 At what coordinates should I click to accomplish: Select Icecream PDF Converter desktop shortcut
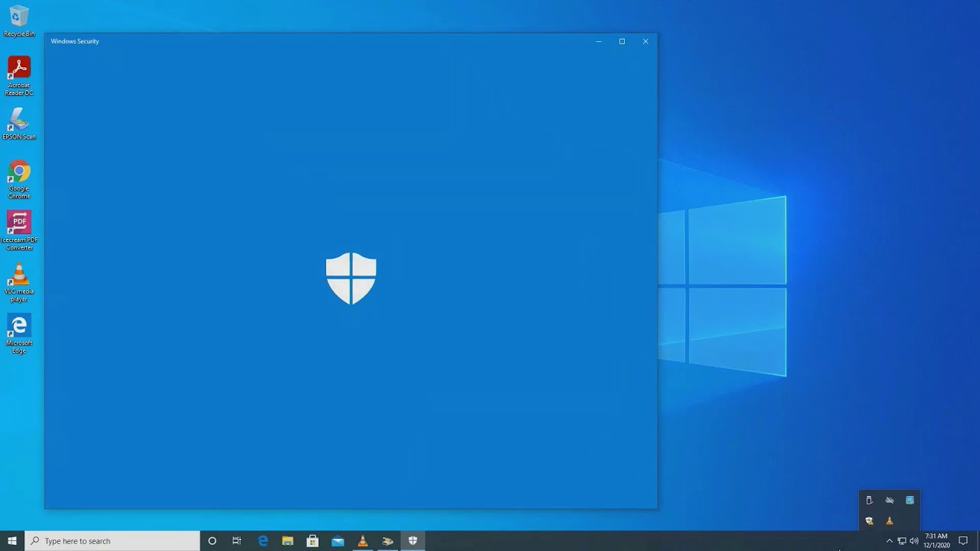pyautogui.click(x=19, y=231)
